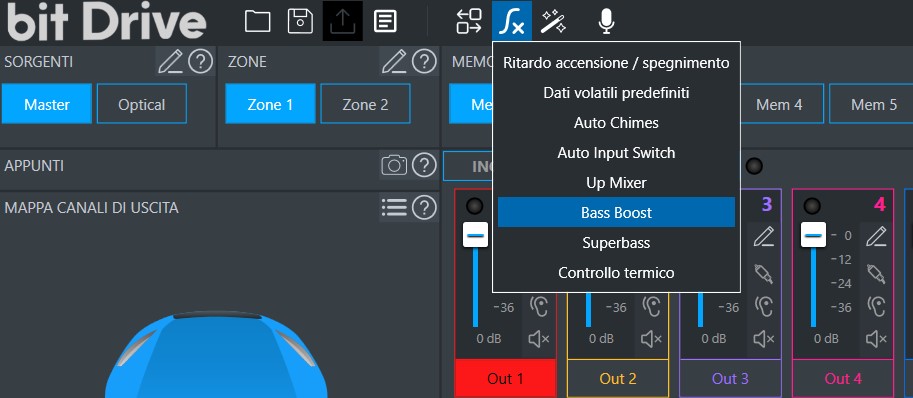Click the camera icon in APPUNTI panel
Viewport: 913px width, 398px height.
click(x=394, y=166)
